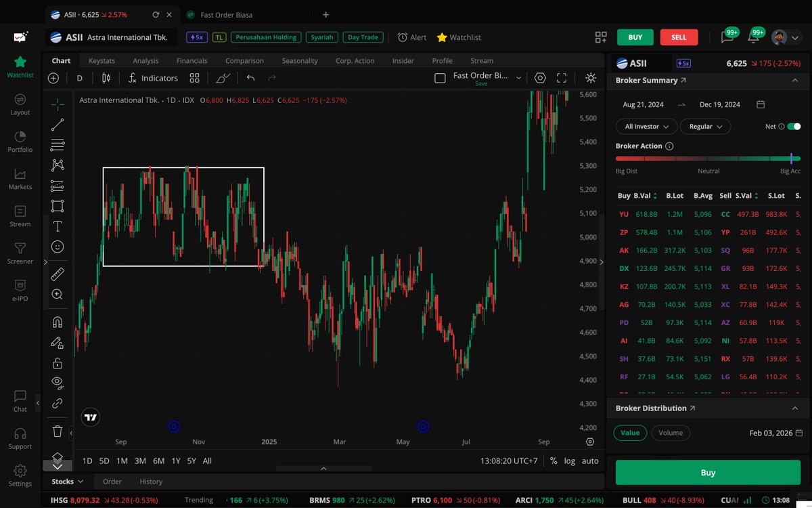Add ASII to Watchlist star button
Image resolution: width=812 pixels, height=508 pixels.
click(x=459, y=37)
